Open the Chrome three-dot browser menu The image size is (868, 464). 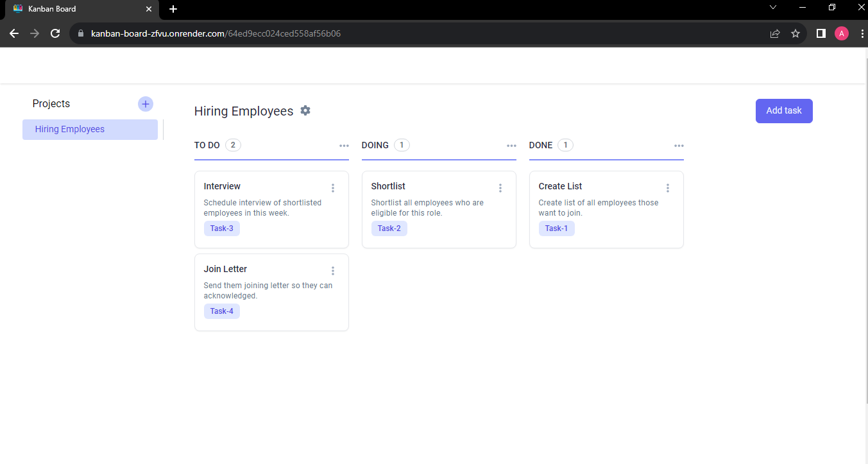pyautogui.click(x=862, y=33)
